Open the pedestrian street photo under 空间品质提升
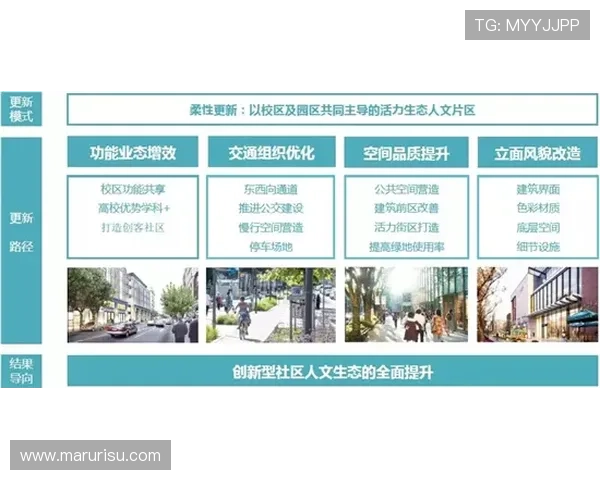600x480 pixels. (406, 305)
